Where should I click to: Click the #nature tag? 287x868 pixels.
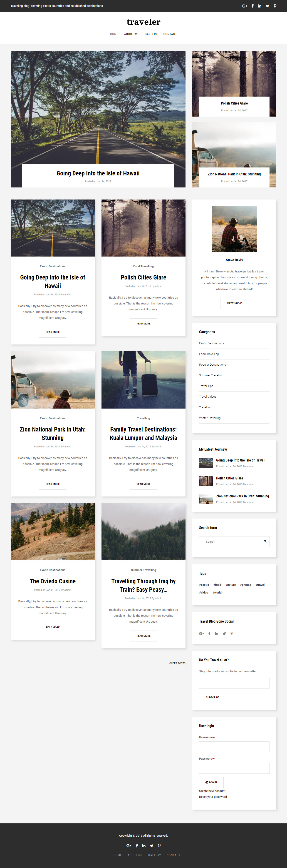(230, 585)
